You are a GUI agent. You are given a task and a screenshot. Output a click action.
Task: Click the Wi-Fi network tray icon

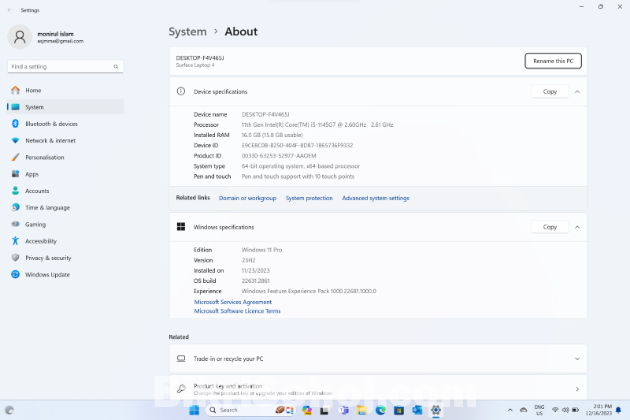click(555, 410)
